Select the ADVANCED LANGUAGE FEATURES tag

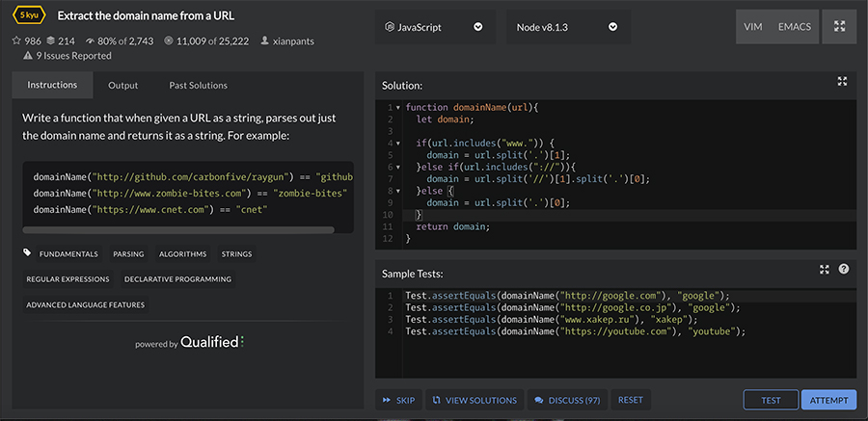[85, 304]
